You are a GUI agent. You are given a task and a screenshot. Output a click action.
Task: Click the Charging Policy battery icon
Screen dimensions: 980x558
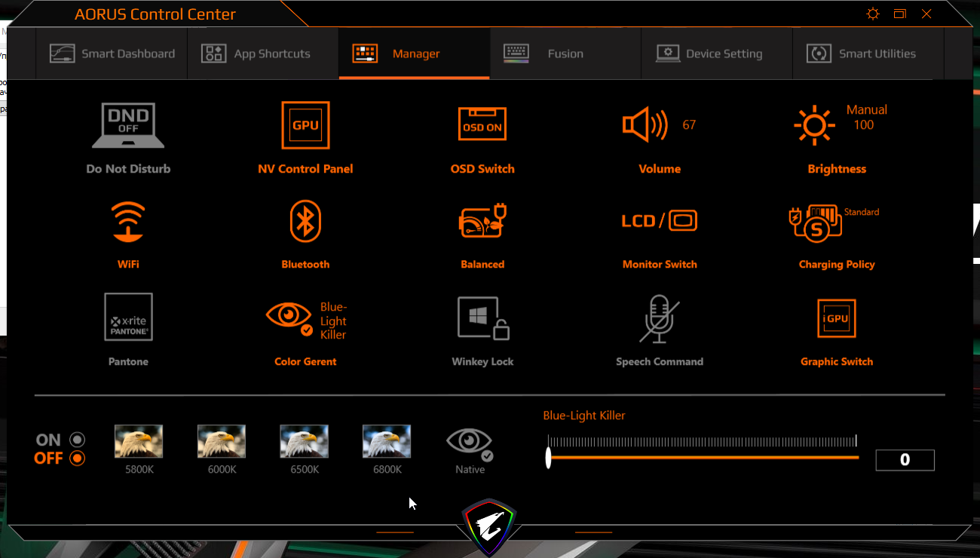coord(816,223)
